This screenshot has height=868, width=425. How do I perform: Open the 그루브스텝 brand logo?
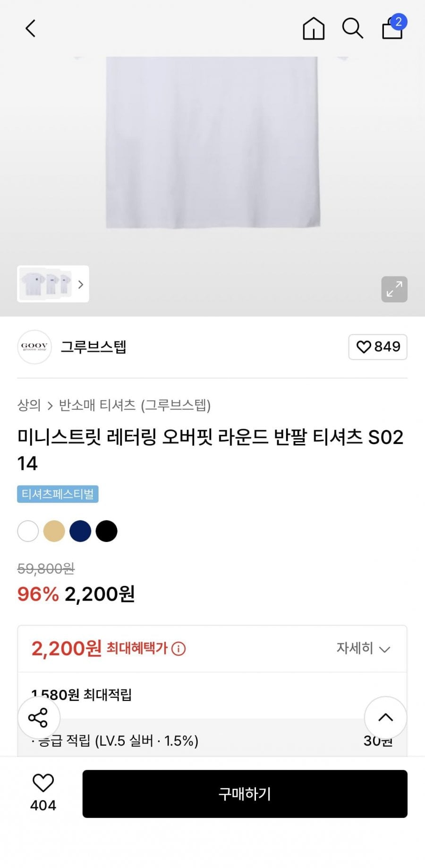34,347
